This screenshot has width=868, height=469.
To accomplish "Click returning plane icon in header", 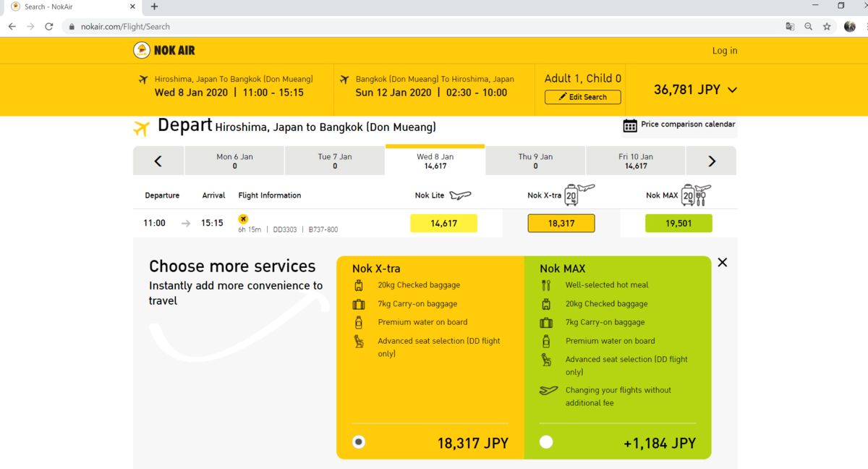I will [x=344, y=79].
